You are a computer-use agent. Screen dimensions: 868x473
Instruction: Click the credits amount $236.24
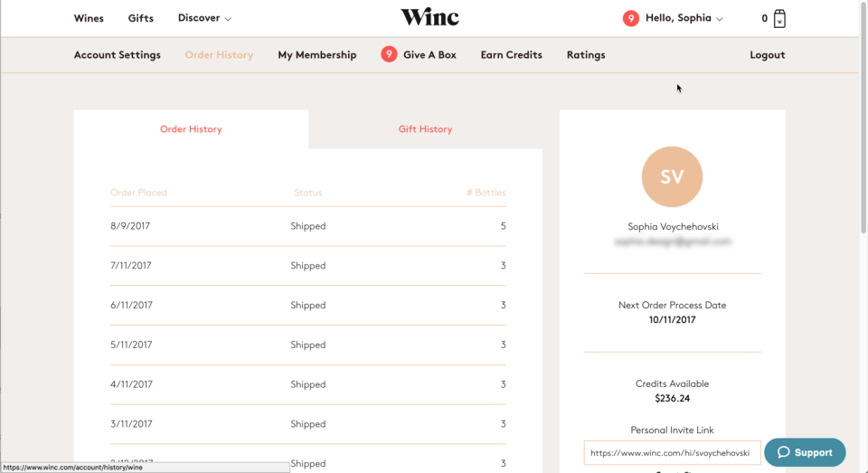click(672, 398)
